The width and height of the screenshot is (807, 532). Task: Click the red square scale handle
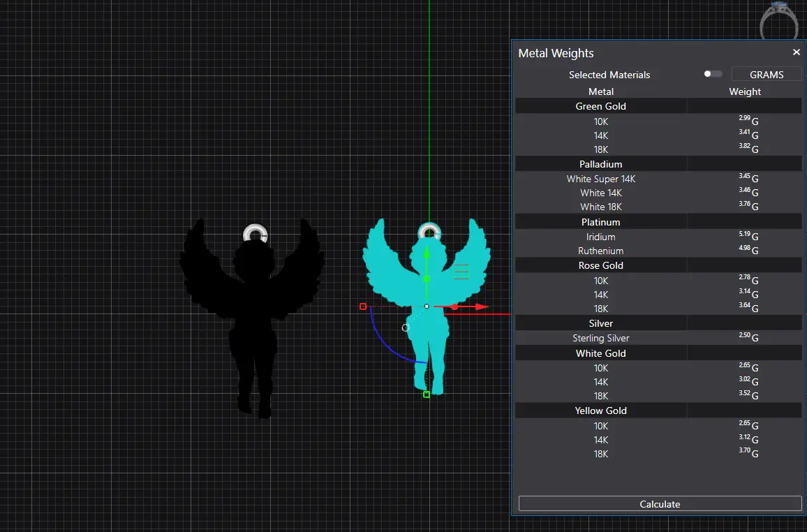coord(363,306)
